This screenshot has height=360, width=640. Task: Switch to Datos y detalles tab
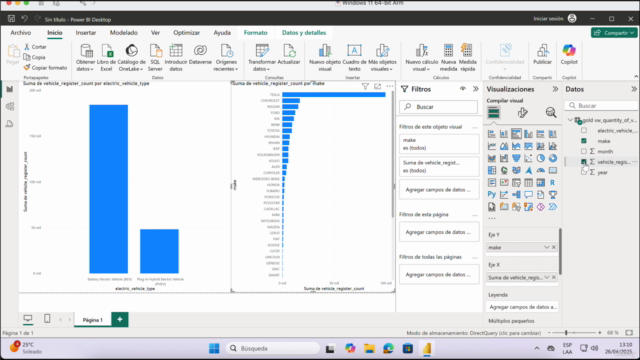[304, 33]
